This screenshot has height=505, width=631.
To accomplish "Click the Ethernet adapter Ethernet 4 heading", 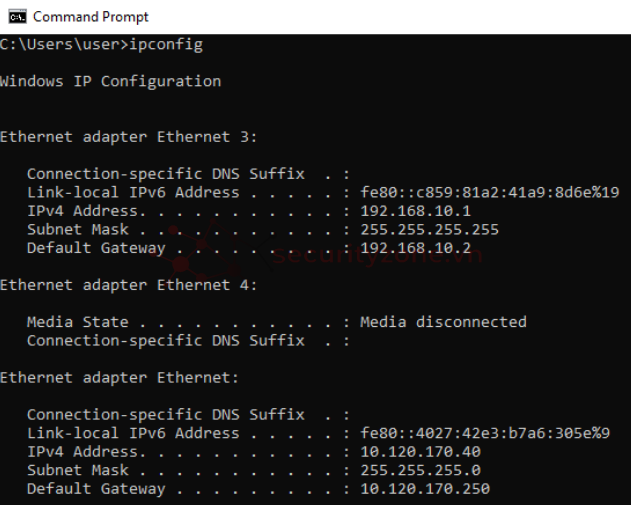I will [128, 285].
